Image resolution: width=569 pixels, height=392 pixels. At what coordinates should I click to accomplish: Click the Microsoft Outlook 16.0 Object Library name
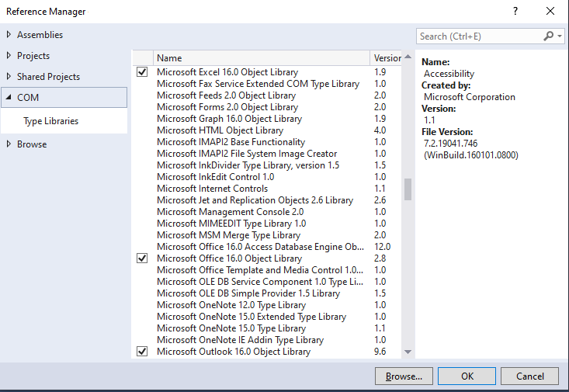(x=234, y=352)
